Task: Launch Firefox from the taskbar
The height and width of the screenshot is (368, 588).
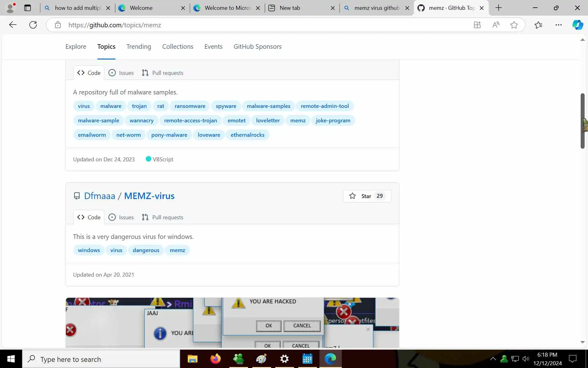Action: [x=215, y=358]
